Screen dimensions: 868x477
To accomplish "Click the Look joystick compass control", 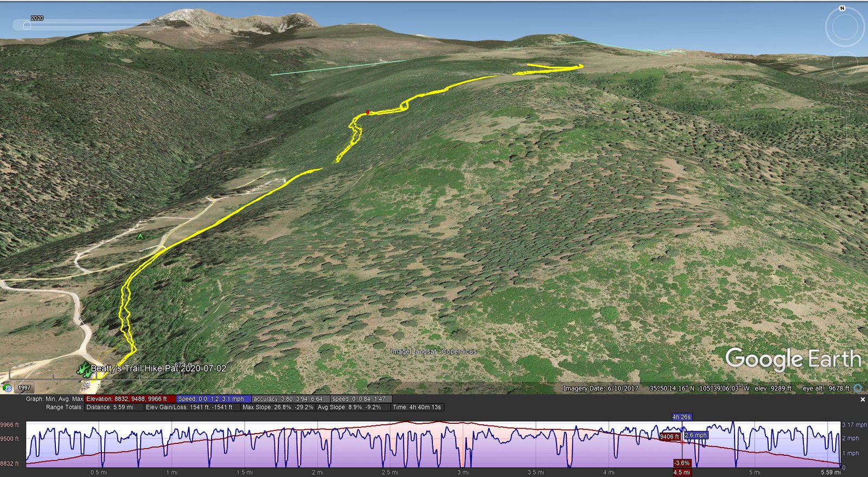I will pos(845,27).
